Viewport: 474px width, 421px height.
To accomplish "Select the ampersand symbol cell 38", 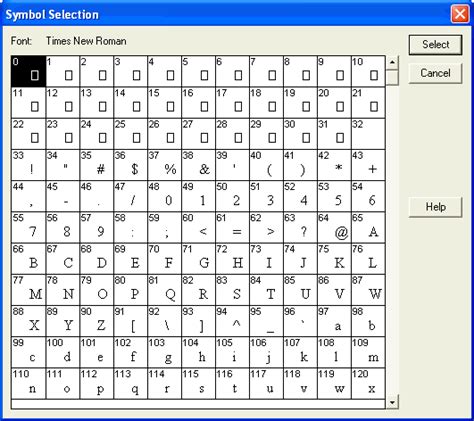I will click(199, 165).
